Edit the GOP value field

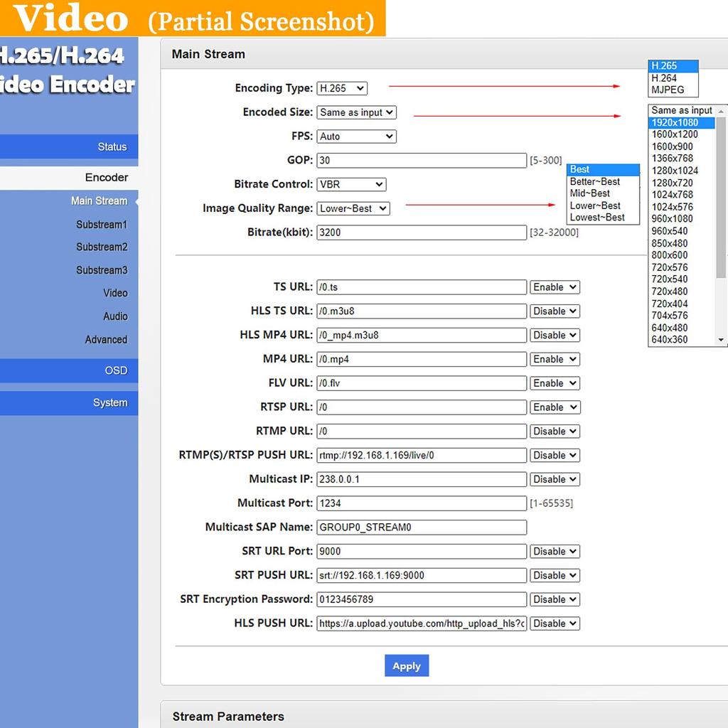coord(421,160)
